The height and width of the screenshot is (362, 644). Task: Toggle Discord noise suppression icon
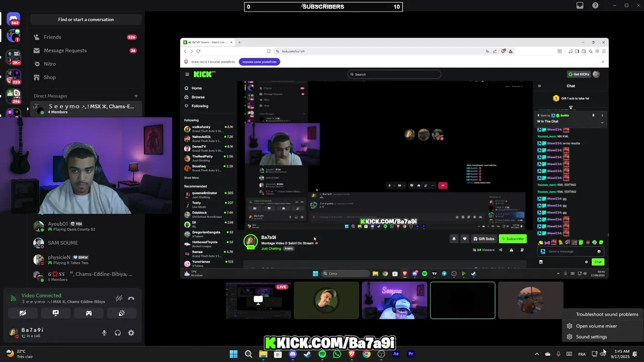(x=119, y=298)
